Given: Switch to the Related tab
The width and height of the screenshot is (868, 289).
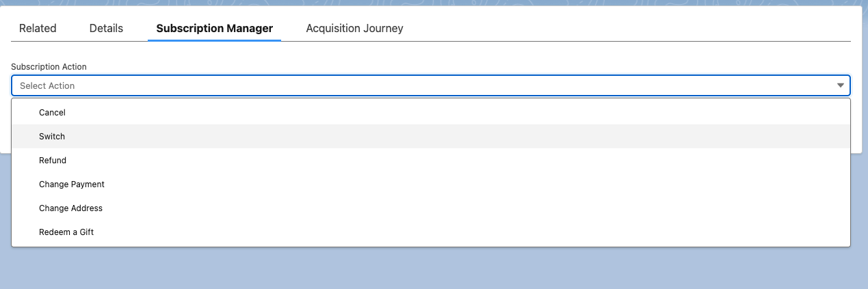Looking at the screenshot, I should [x=38, y=28].
